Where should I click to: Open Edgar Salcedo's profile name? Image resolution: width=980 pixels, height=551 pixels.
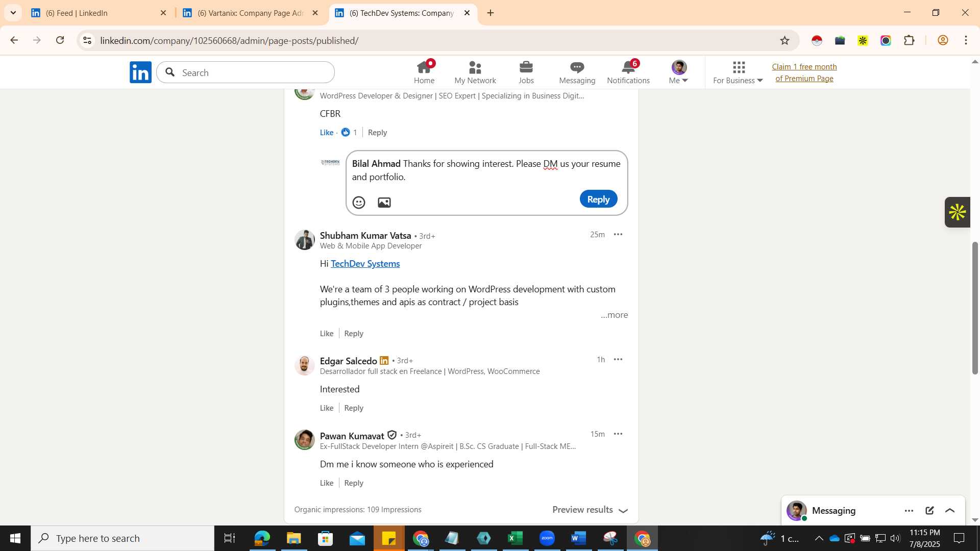pos(349,361)
